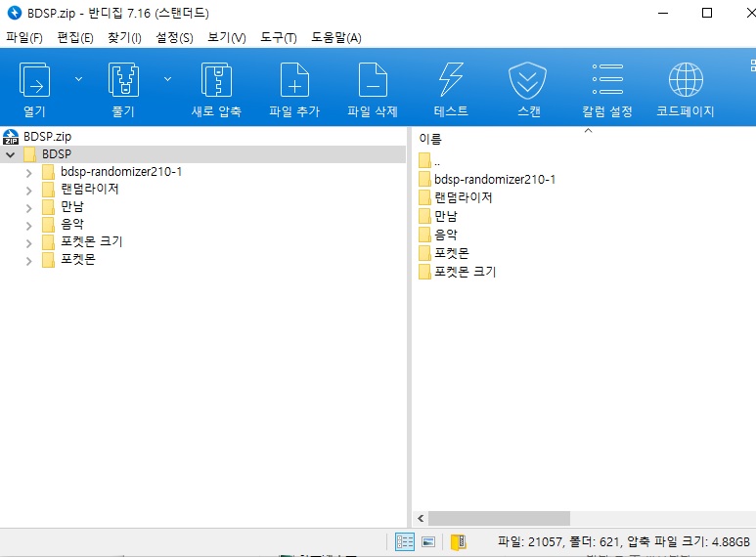Open dropdown arrow next to 풀기
The image size is (756, 557).
pos(167,79)
